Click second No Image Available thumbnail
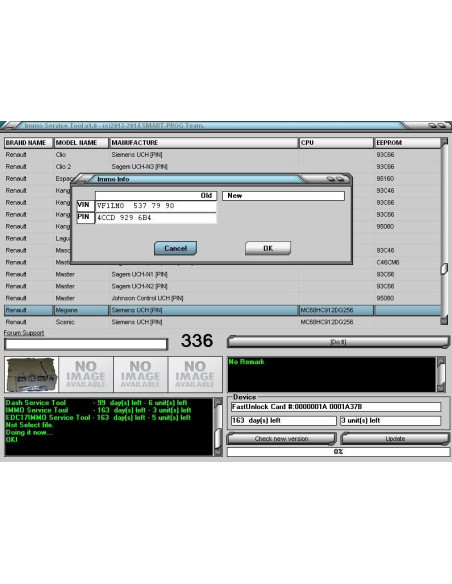This screenshot has height=584, width=452. click(x=86, y=374)
